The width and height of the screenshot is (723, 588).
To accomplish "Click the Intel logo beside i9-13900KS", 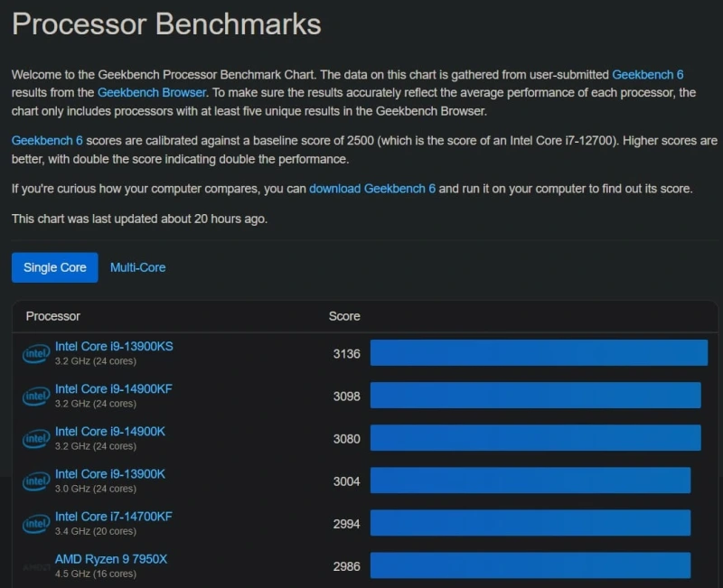I will coord(36,353).
